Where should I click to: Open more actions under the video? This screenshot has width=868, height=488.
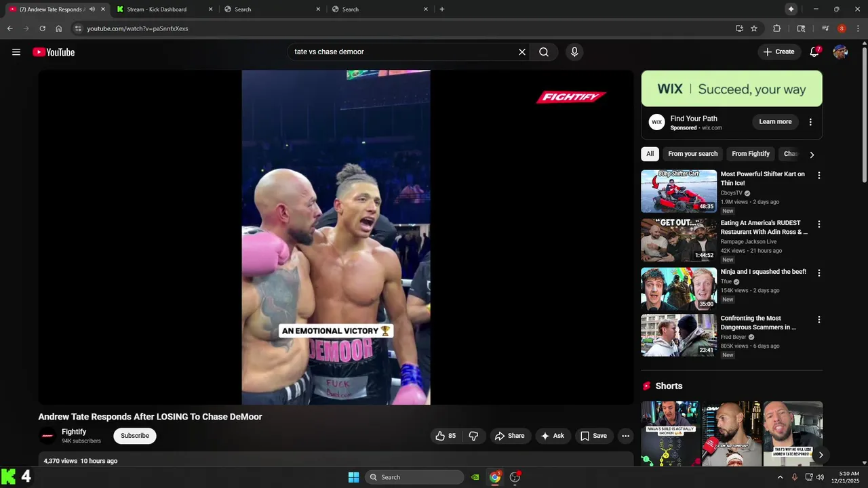pyautogui.click(x=625, y=436)
